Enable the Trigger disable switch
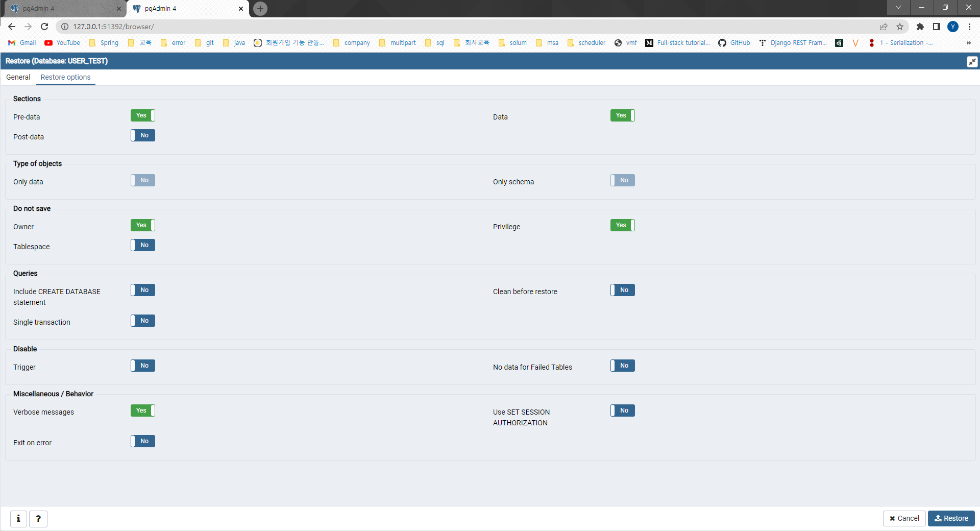980x531 pixels. (143, 366)
